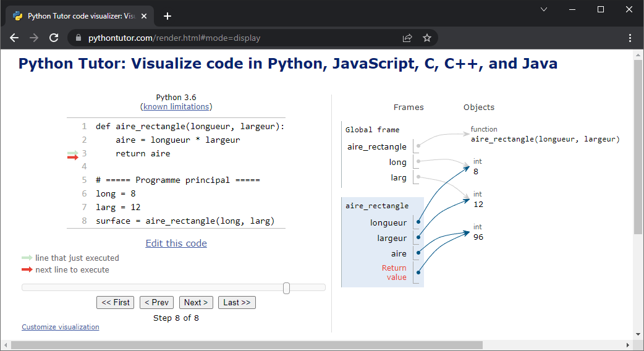Jump to first step with << First
644x351 pixels.
pyautogui.click(x=116, y=303)
